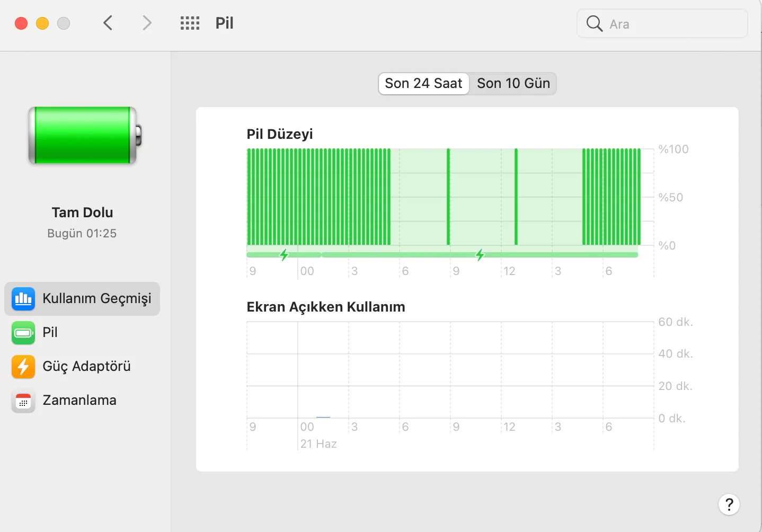Click the single green bar above 12
Viewport: 762px width, 532px height.
coord(516,197)
